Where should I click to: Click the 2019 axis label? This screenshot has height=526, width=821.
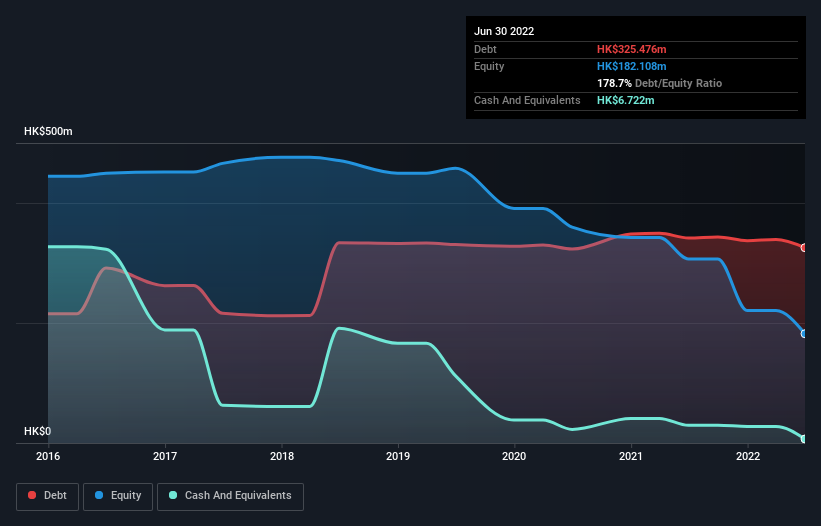(x=398, y=456)
